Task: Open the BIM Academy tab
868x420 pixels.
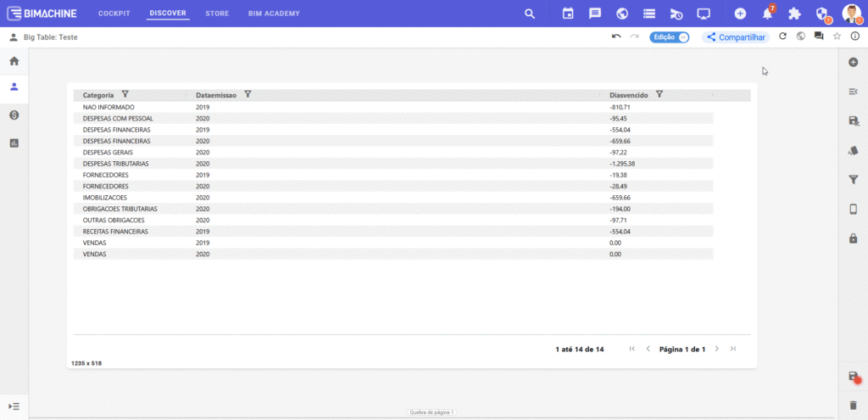Action: 274,14
